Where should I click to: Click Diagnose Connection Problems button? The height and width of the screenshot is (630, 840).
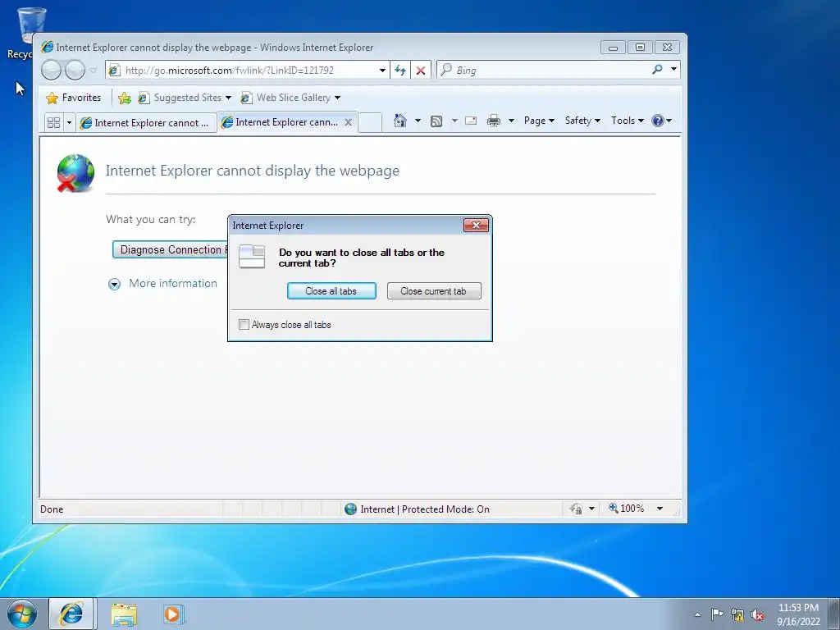click(171, 249)
